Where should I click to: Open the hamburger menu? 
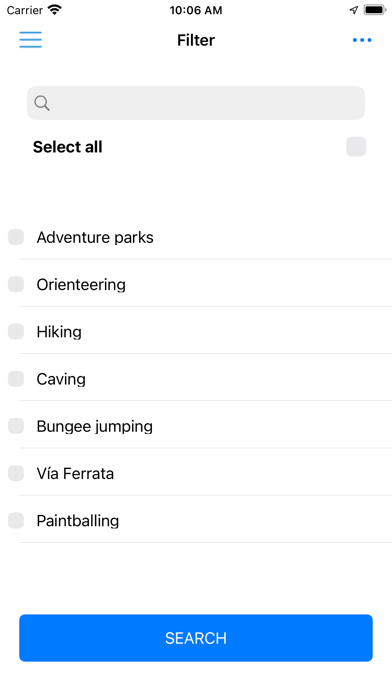[31, 40]
